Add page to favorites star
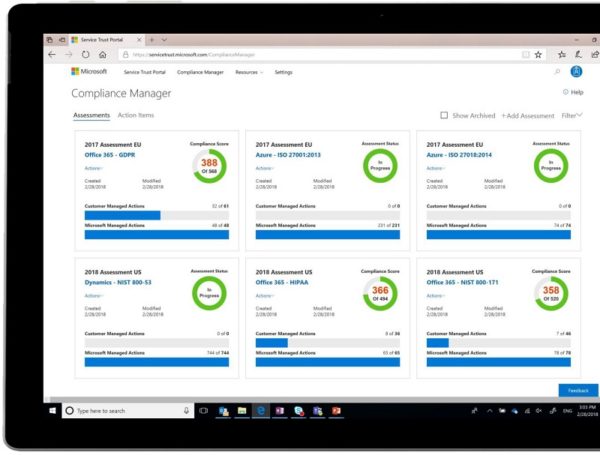 (538, 55)
